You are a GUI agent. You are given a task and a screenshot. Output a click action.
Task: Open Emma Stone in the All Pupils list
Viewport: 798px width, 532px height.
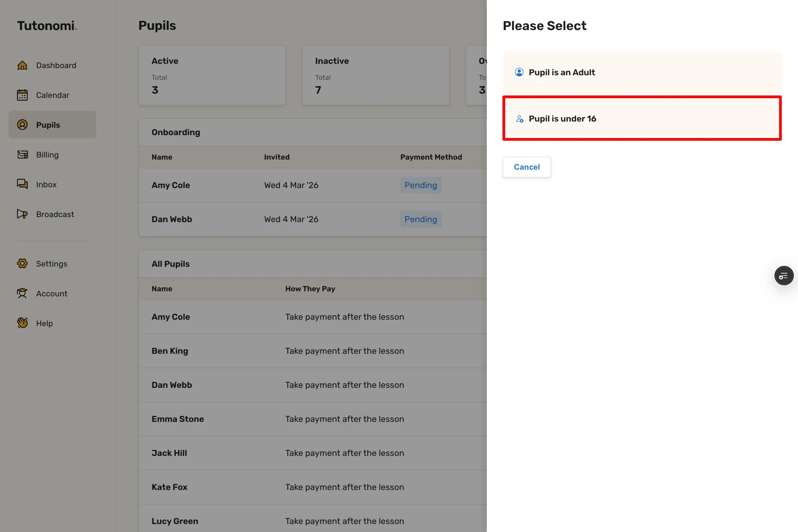pyautogui.click(x=178, y=419)
